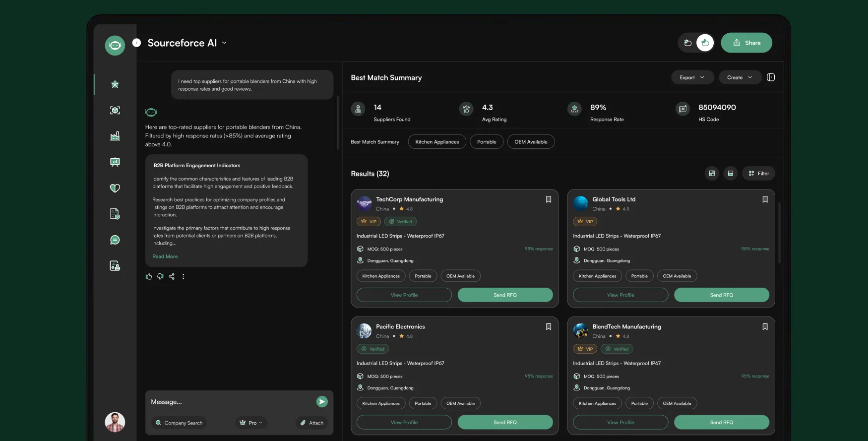Open the chat bubble icon in the sidebar

pos(115,240)
